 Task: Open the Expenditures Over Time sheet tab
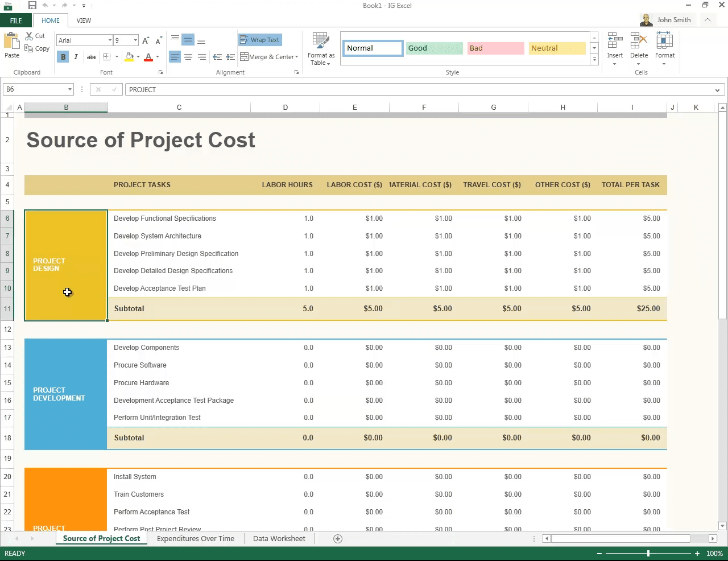[196, 539]
